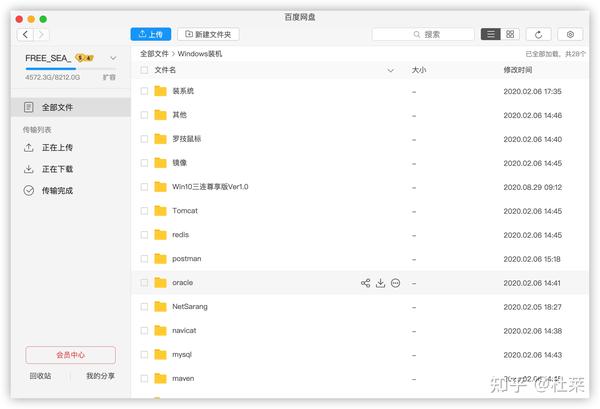Share the oracle folder

point(365,283)
